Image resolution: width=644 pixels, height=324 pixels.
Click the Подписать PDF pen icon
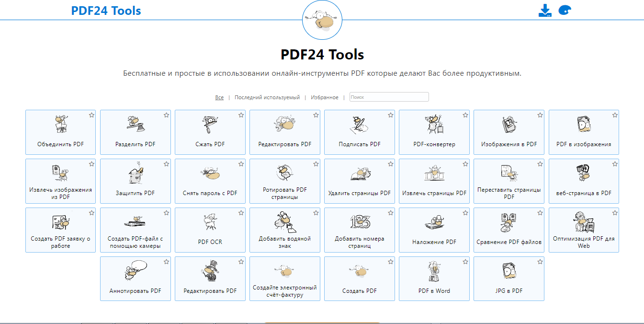pyautogui.click(x=360, y=124)
